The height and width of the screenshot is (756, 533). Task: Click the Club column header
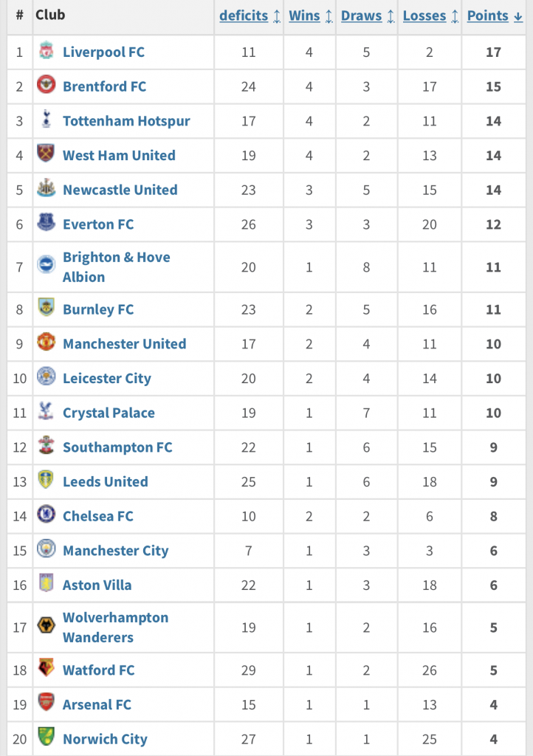pyautogui.click(x=50, y=16)
